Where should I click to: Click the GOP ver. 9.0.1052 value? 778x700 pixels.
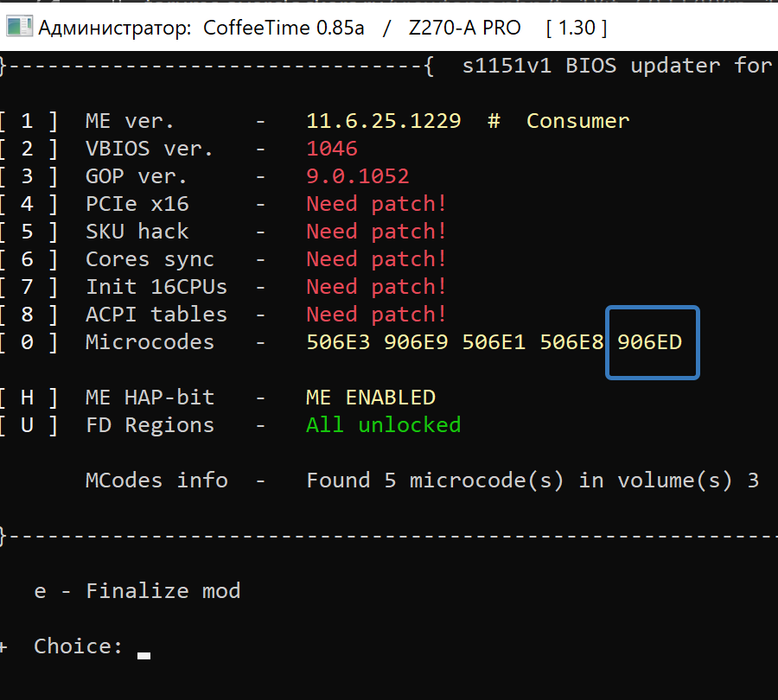[358, 176]
